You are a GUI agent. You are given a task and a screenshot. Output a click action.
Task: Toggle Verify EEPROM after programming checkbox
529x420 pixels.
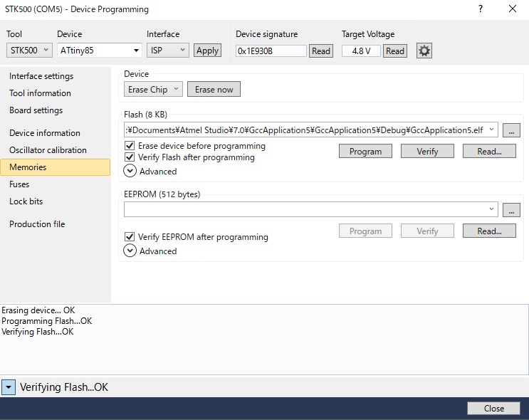click(130, 237)
